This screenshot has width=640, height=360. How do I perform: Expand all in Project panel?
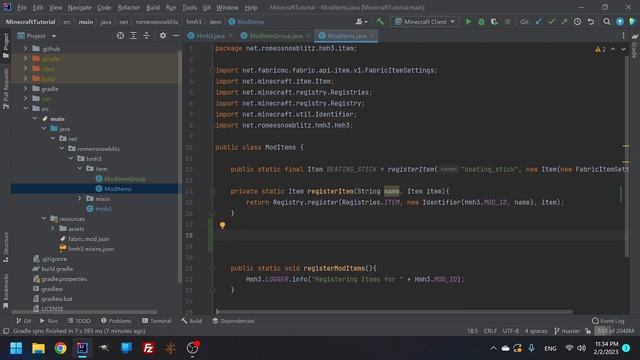click(133, 36)
